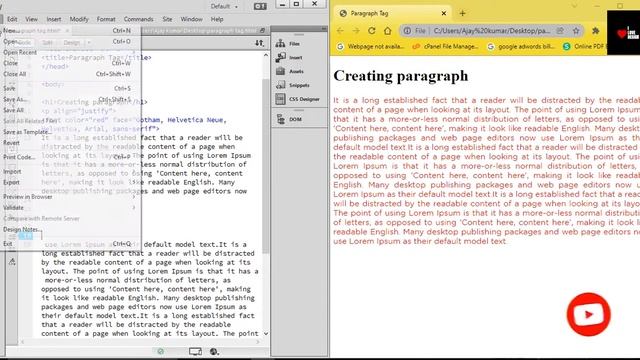Screen dimensions: 640x360
Task: Open the Insert menu in menu bar
Action: coord(53,19)
